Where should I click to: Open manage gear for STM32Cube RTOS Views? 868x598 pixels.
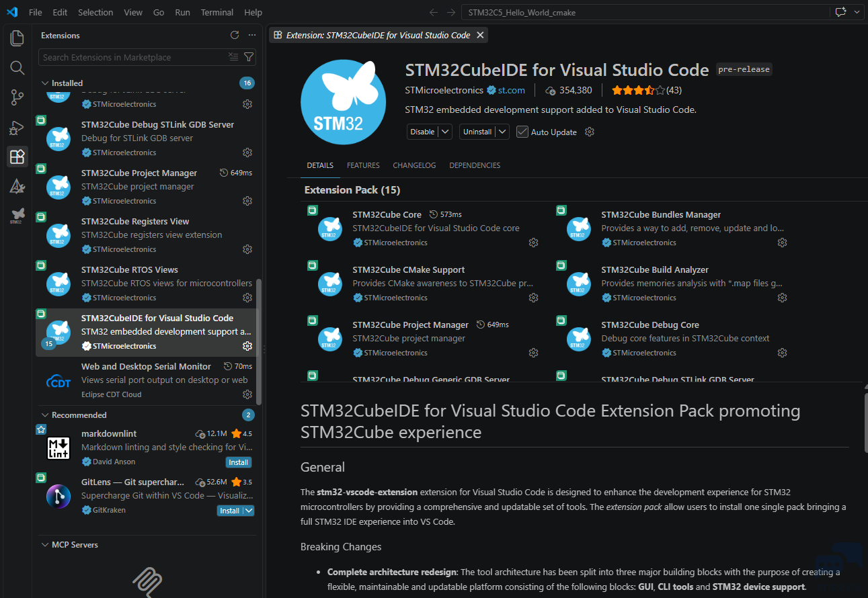(247, 298)
